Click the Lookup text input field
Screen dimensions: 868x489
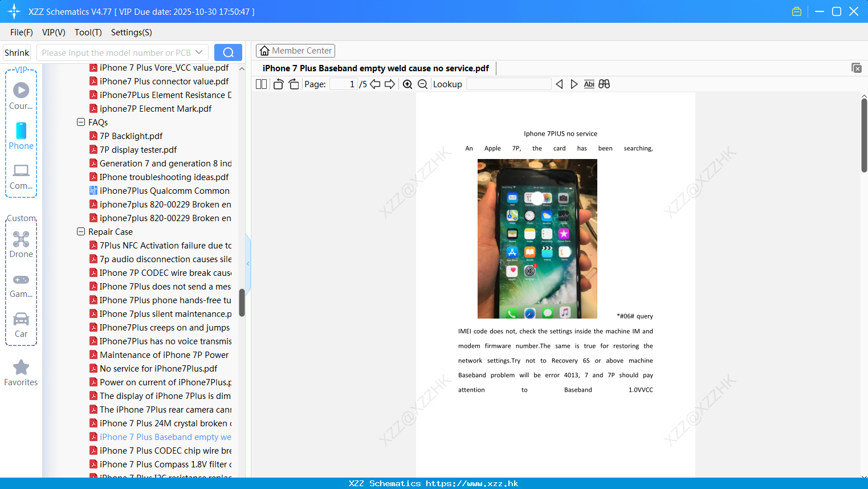(x=508, y=84)
